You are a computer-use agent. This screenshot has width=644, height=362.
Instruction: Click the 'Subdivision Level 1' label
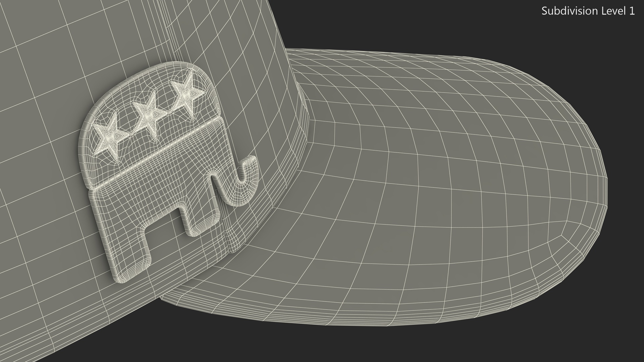(588, 11)
